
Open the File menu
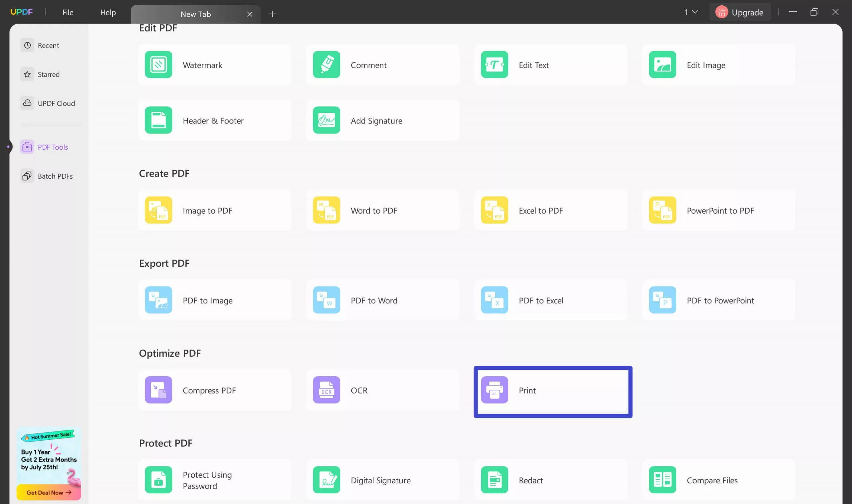tap(68, 12)
